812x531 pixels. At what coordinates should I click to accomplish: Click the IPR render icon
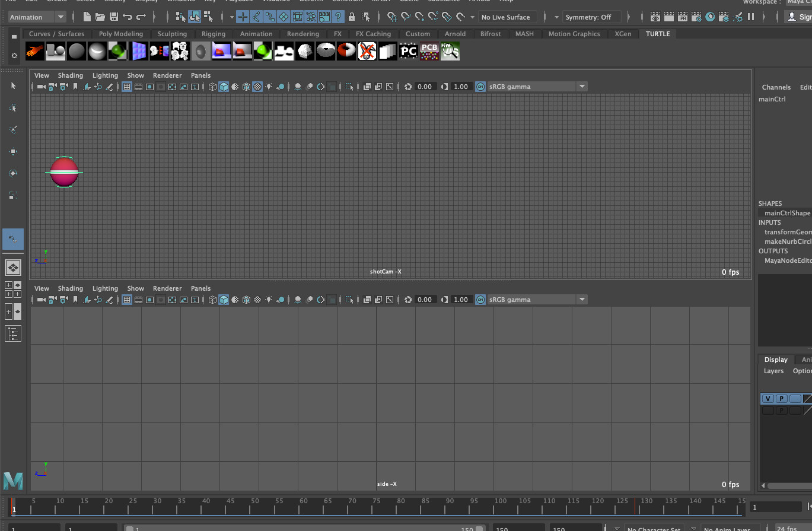683,17
